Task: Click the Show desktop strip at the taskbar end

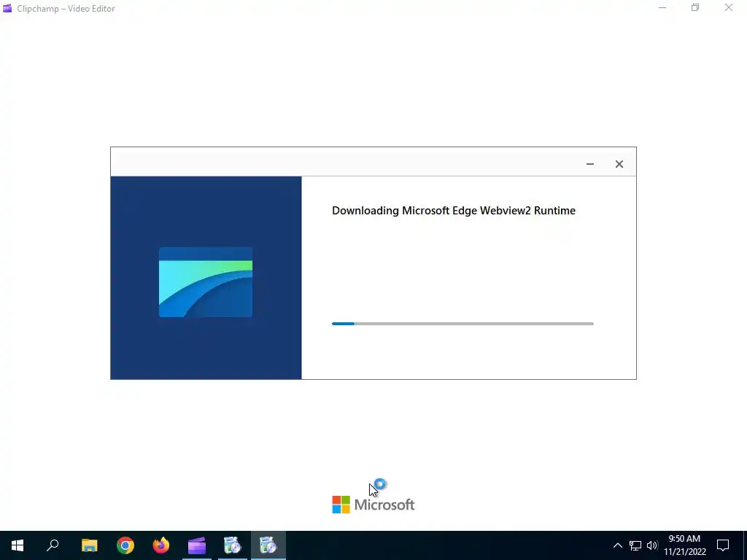Action: [x=745, y=545]
